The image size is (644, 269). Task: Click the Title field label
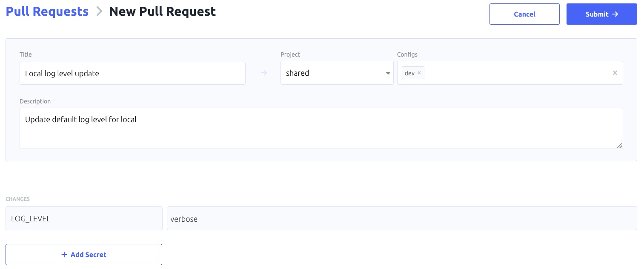(x=26, y=54)
